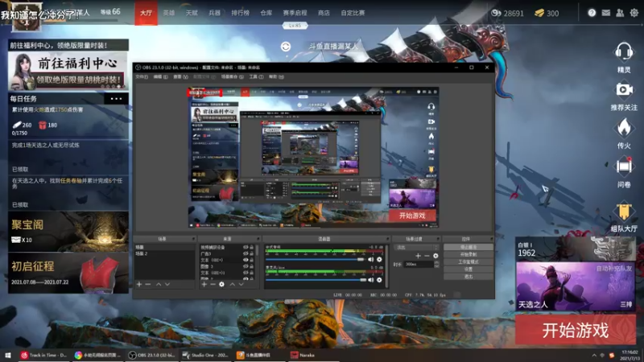Pop out the 场景过渡 dock panel header
This screenshot has width=644, height=362.
click(438, 239)
